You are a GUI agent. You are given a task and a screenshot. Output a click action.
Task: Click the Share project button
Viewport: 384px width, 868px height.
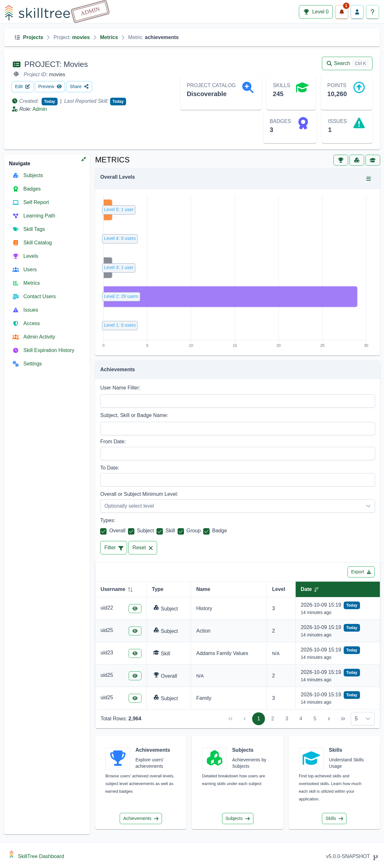[79, 86]
